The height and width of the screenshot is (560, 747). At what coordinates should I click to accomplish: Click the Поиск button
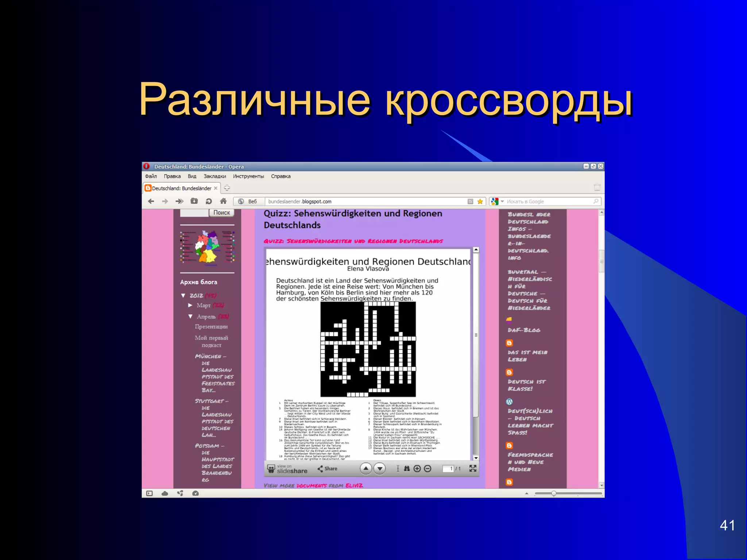tap(221, 213)
